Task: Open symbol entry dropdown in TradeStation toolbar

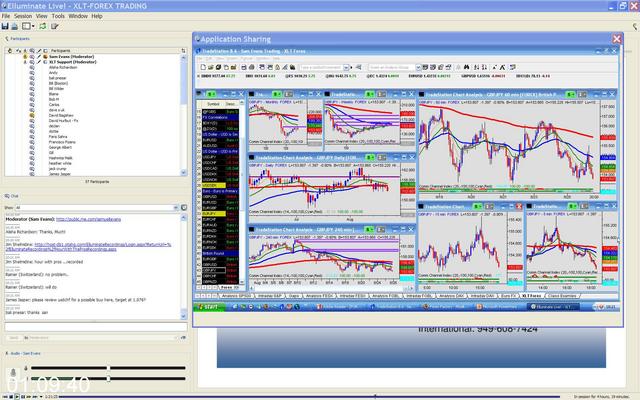Action: click(x=346, y=67)
